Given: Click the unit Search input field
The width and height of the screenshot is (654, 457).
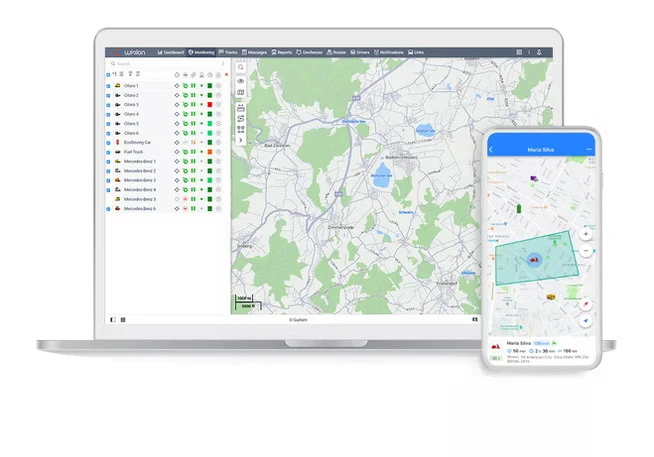Looking at the screenshot, I should coord(164,64).
